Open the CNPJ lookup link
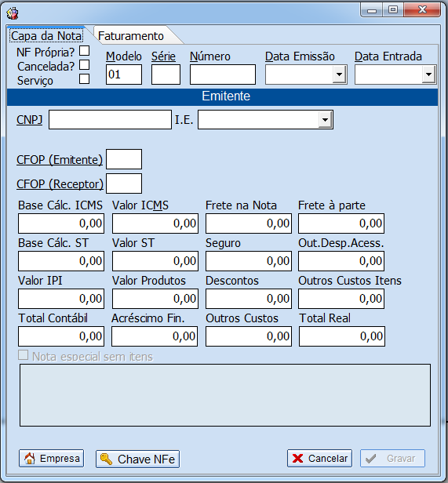448x483 pixels. click(29, 119)
